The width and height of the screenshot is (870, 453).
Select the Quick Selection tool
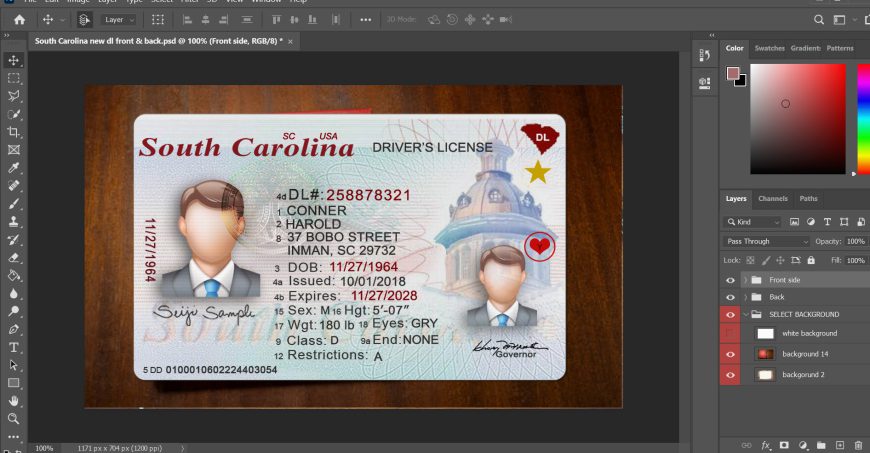click(x=13, y=114)
